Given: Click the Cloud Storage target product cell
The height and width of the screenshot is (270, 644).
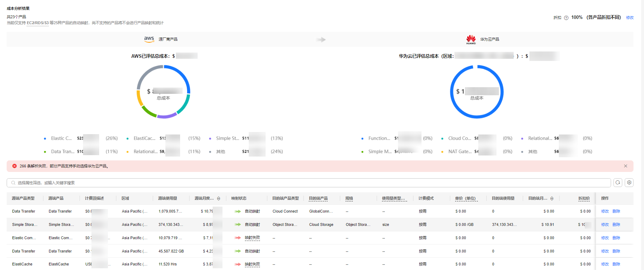Looking at the screenshot, I should pyautogui.click(x=321, y=224).
